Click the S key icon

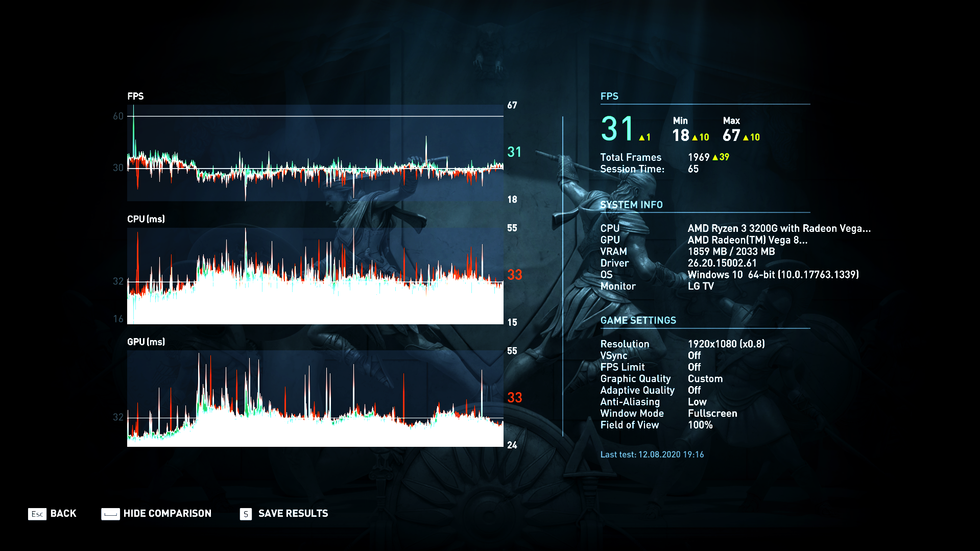[246, 514]
